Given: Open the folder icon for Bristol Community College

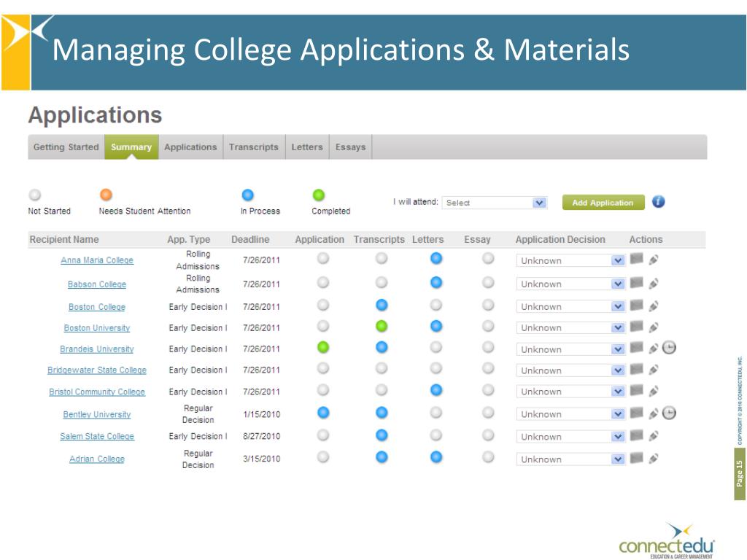Looking at the screenshot, I should pos(636,390).
